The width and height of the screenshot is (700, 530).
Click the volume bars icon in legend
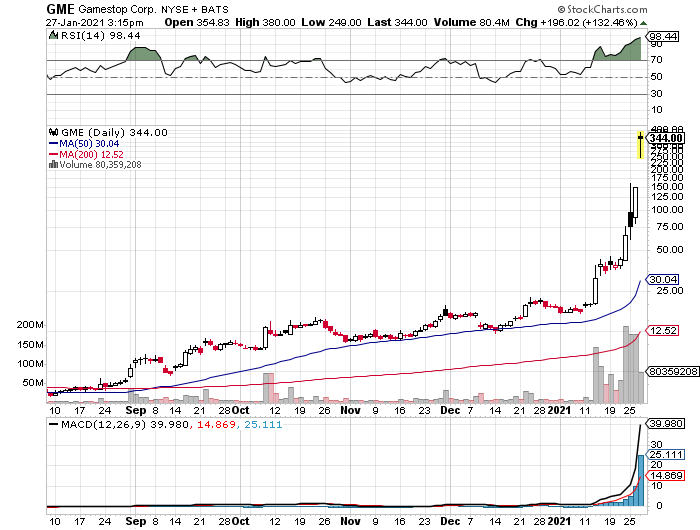pos(53,164)
